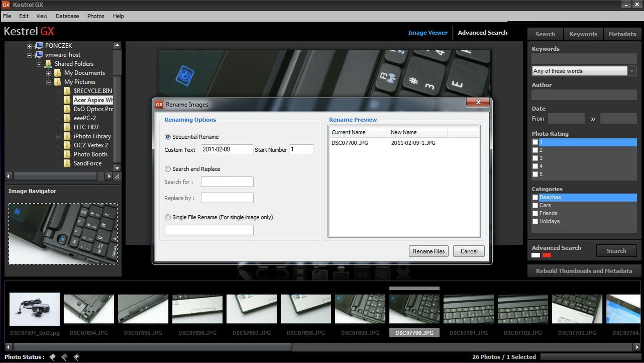
Task: Click the dimmed delete X toolbar icon
Action: 403,274
